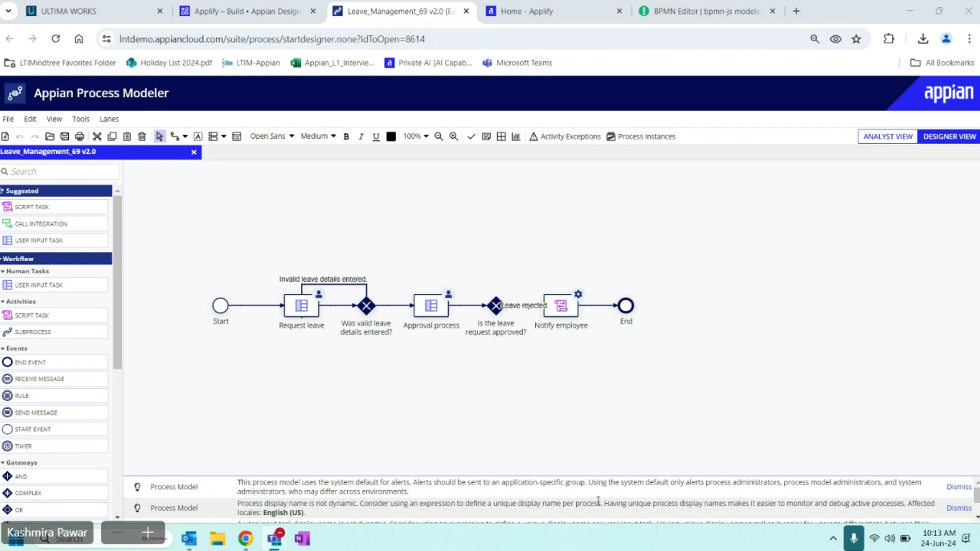Click the palette vertical scrollbar

pyautogui.click(x=118, y=282)
